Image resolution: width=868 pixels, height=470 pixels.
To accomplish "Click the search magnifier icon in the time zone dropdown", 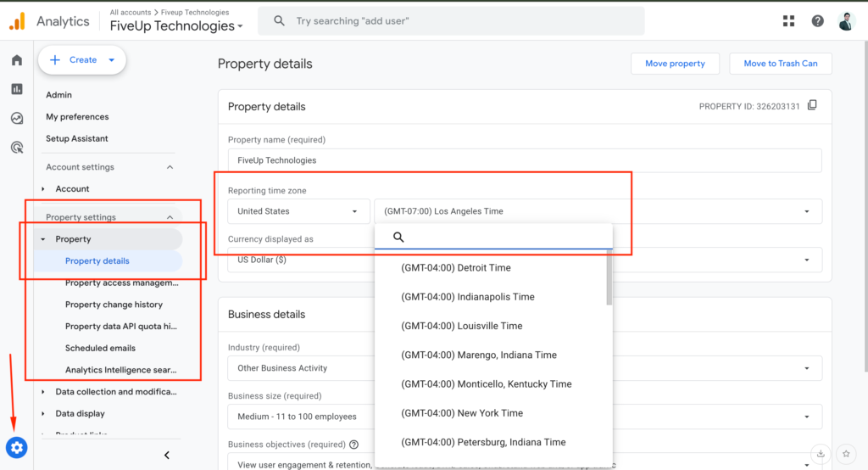I will (398, 238).
